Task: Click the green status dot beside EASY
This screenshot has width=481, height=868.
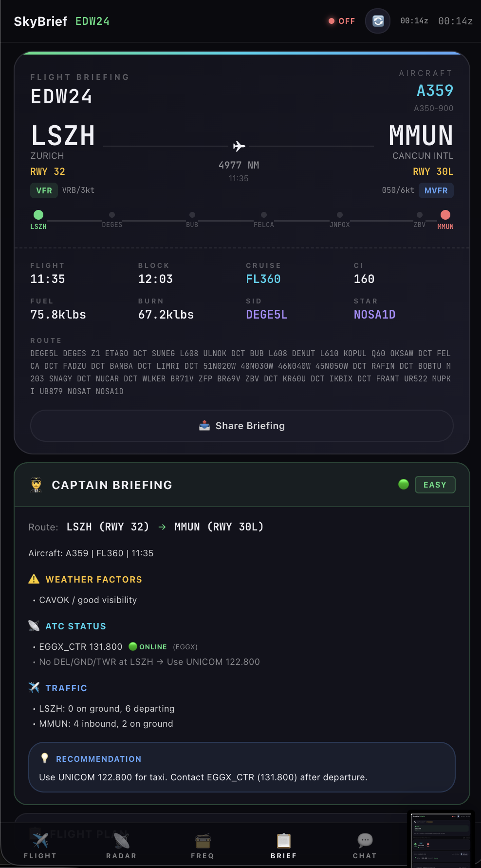Action: pos(403,484)
